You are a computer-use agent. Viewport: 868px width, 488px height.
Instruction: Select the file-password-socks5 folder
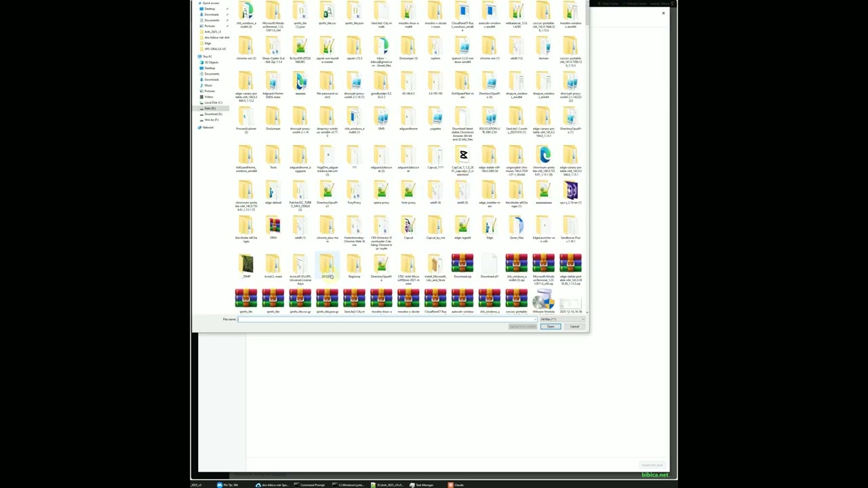click(x=327, y=85)
